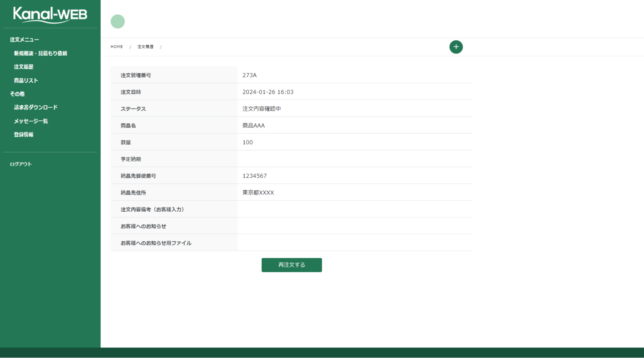This screenshot has height=358, width=644.
Task: Open メッセージ一覧 from the sidebar
Action: coord(31,121)
